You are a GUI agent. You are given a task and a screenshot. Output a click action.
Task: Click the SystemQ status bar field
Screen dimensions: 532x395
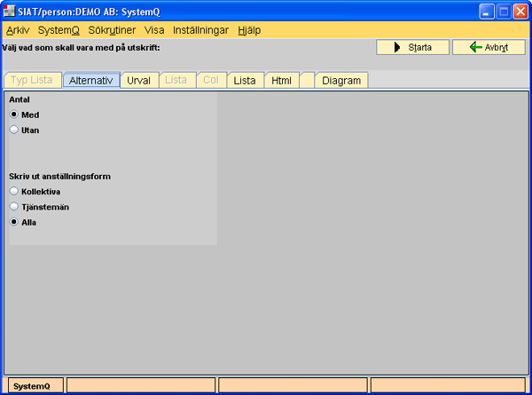click(x=32, y=386)
